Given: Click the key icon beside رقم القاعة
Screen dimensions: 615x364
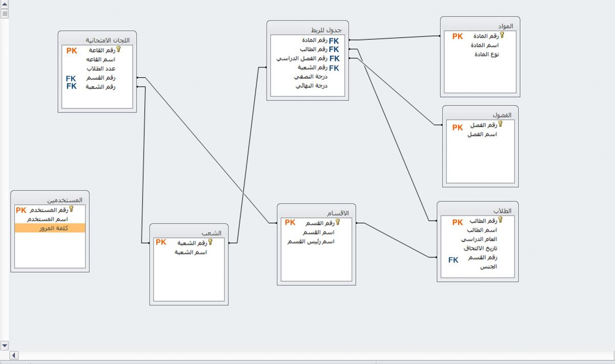Looking at the screenshot, I should tap(118, 50).
